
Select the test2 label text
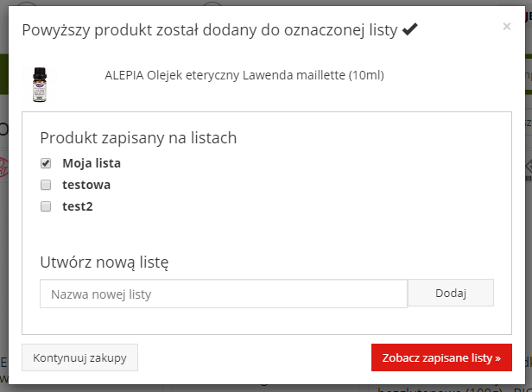point(78,206)
